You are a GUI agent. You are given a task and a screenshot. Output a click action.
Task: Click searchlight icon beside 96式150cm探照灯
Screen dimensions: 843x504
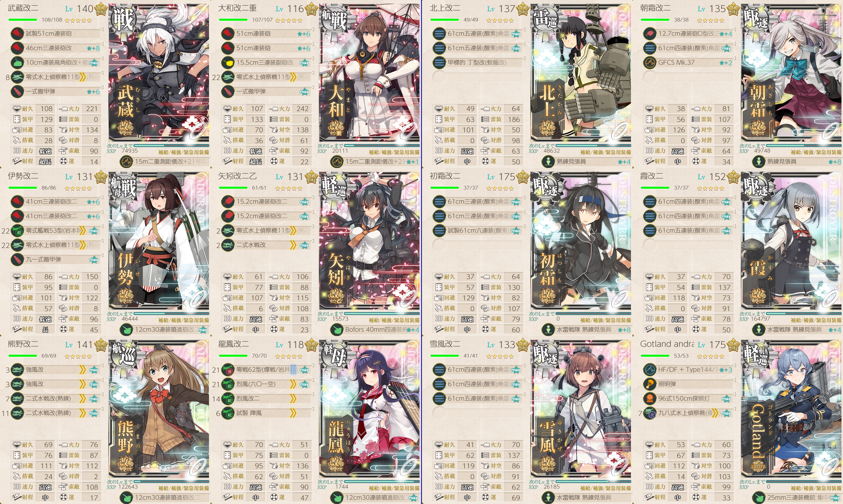(x=650, y=398)
